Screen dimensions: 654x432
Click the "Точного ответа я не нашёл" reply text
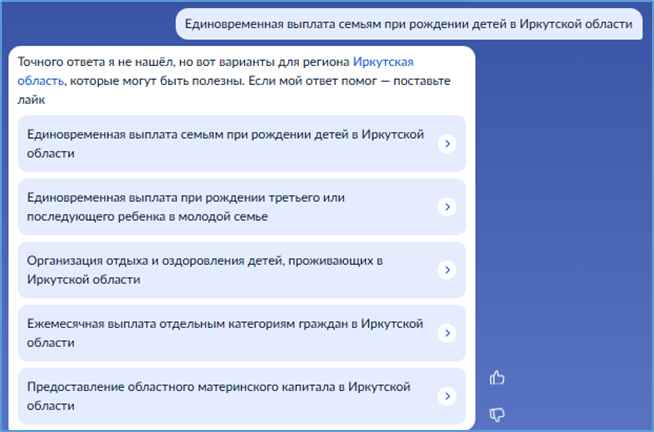(x=234, y=80)
